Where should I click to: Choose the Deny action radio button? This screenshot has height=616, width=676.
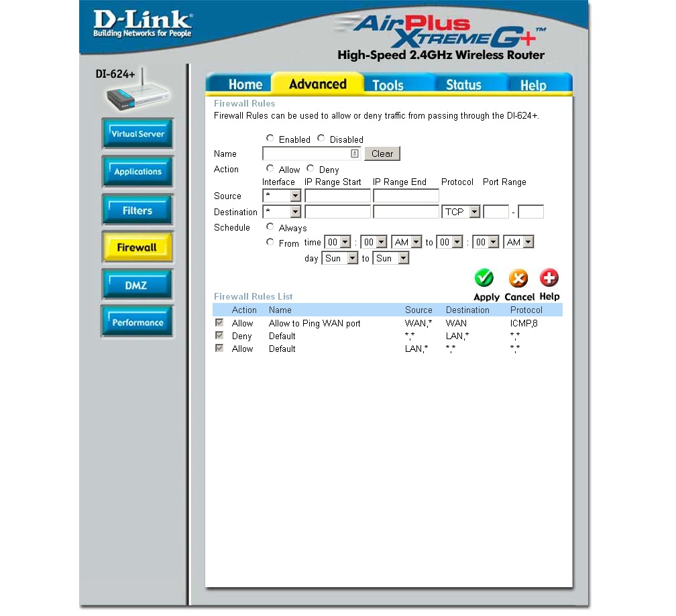[x=310, y=168]
